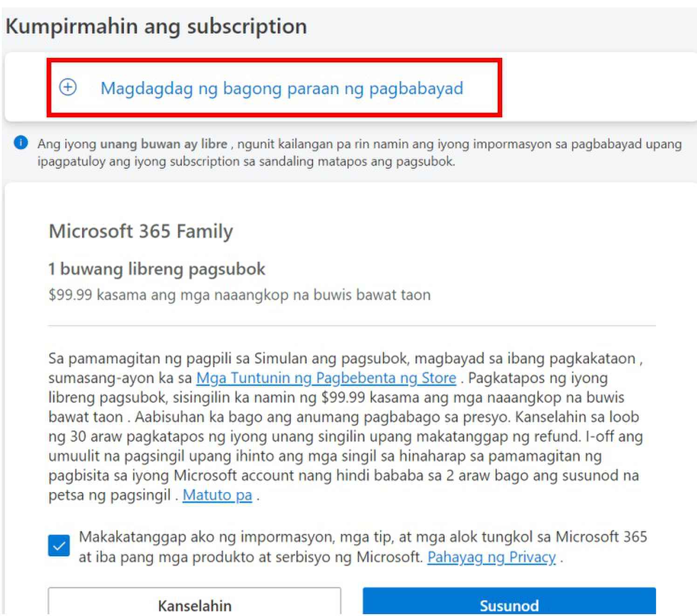697x616 pixels.
Task: Select the 'Ang iyong unang buwan ay libre' notice
Action: point(360,152)
